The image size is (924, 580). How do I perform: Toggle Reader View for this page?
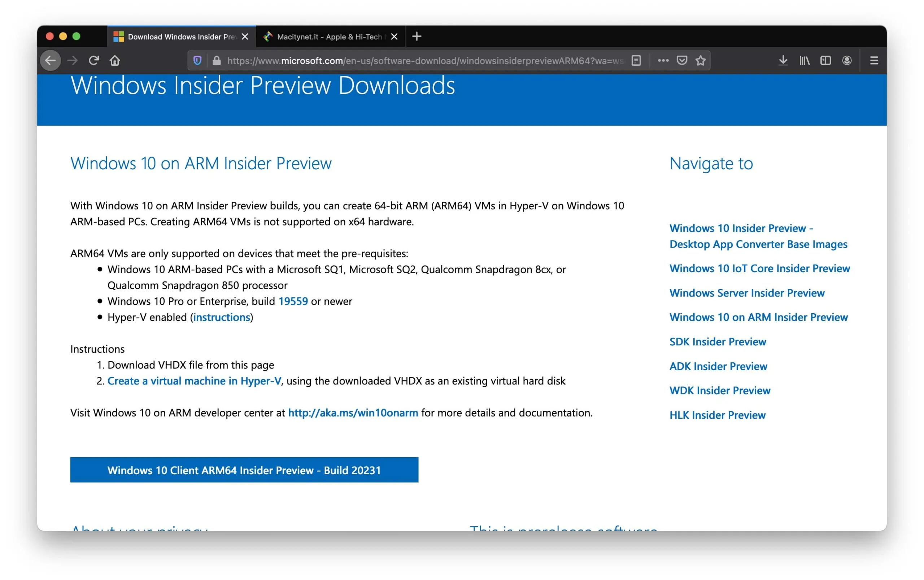coord(636,60)
